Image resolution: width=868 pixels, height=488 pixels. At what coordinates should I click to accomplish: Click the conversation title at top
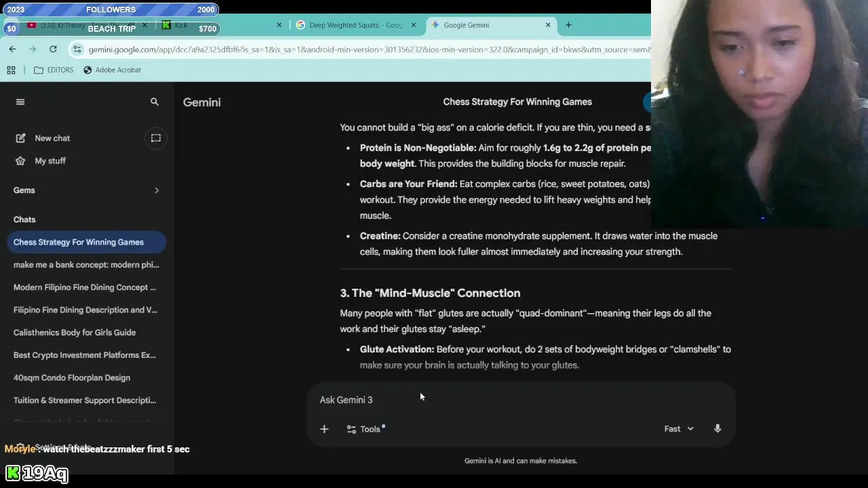(x=517, y=102)
